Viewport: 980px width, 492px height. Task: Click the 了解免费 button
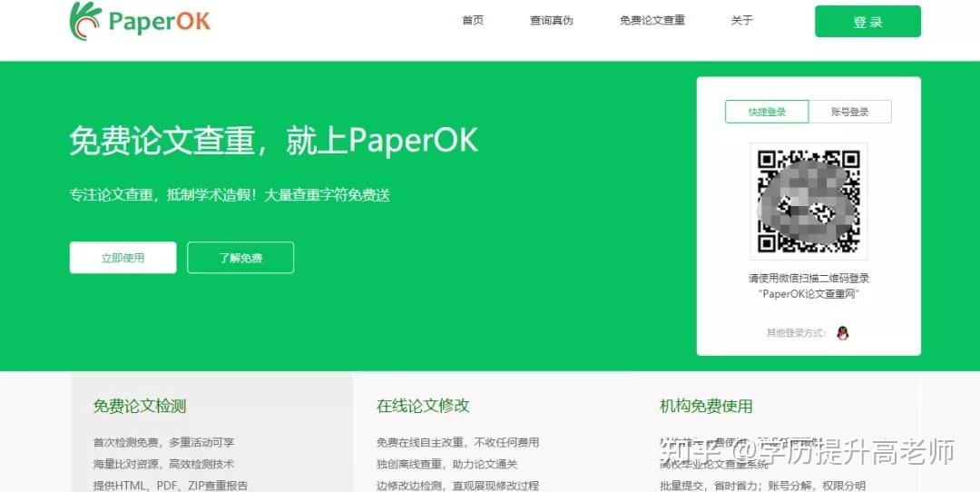click(x=240, y=258)
